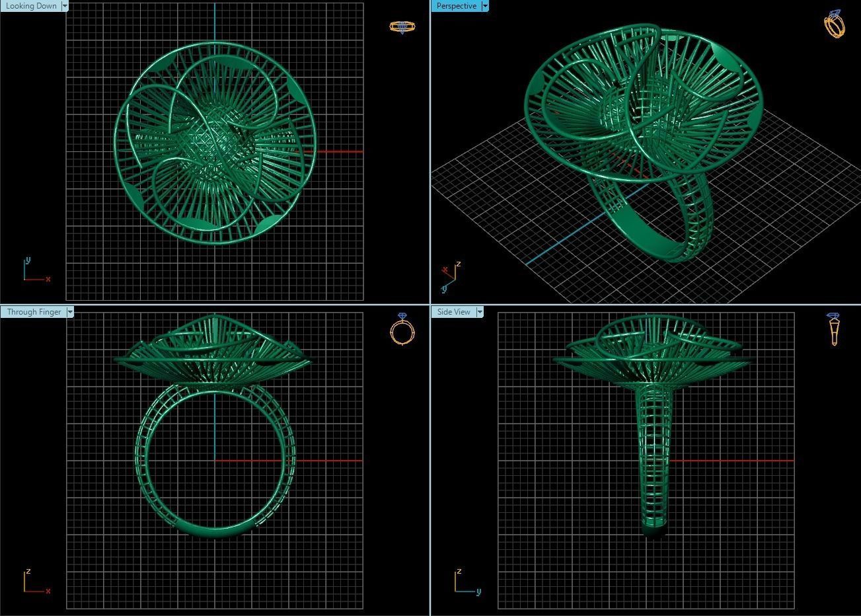Click the perspective ring orientation icon
Image resolution: width=861 pixels, height=616 pixels.
pyautogui.click(x=835, y=24)
